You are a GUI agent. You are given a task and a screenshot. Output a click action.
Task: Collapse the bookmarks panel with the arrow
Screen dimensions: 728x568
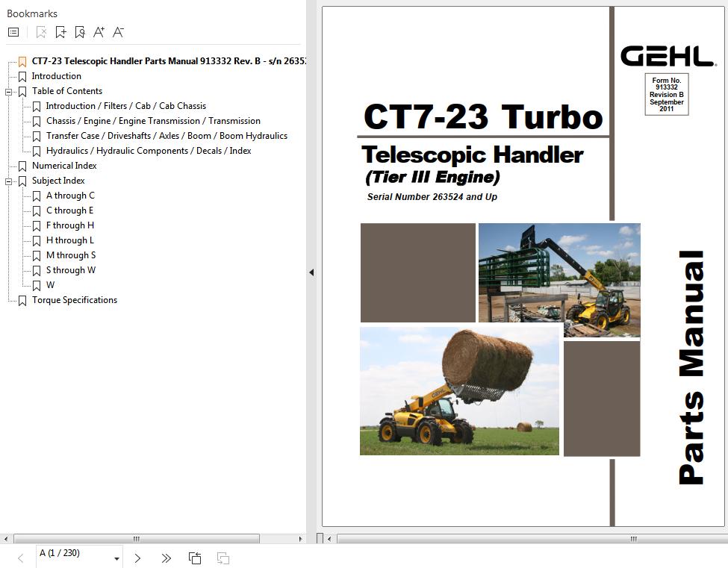(x=311, y=272)
